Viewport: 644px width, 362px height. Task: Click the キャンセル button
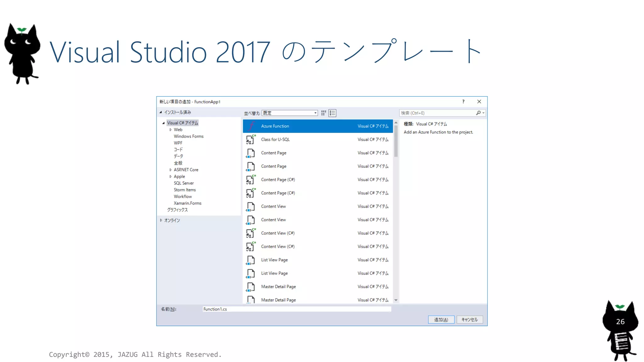(469, 320)
